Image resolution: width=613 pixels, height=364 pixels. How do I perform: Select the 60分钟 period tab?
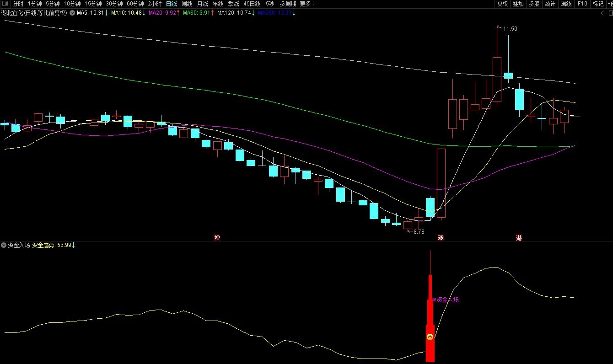coord(135,4)
